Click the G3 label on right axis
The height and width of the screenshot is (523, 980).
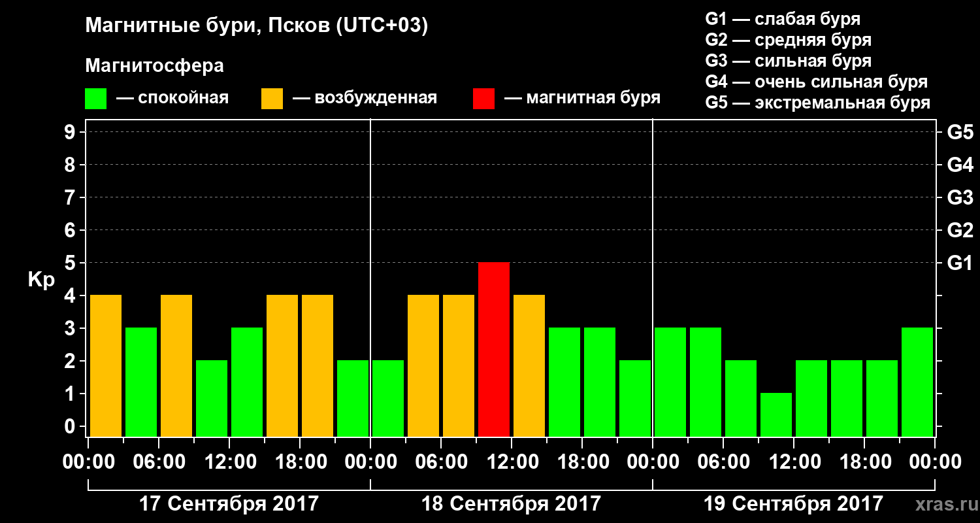click(960, 197)
